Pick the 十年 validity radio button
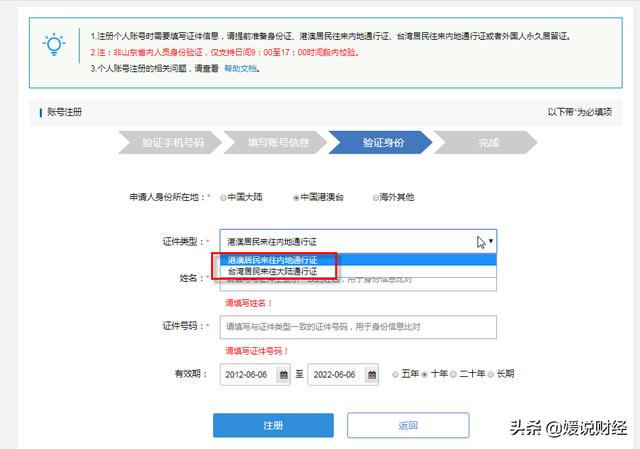Viewport: 640px width, 449px height. click(425, 374)
